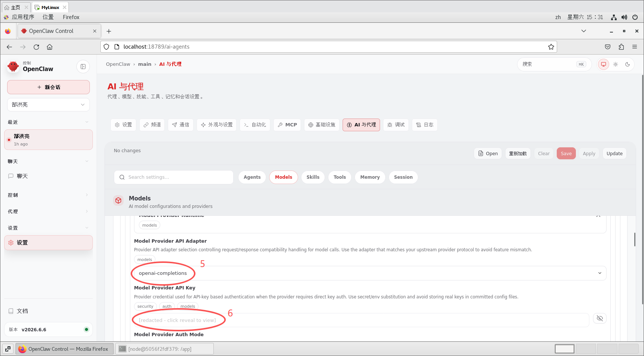Switch to the 频道 channels tab
The width and height of the screenshot is (644, 356).
tap(152, 125)
